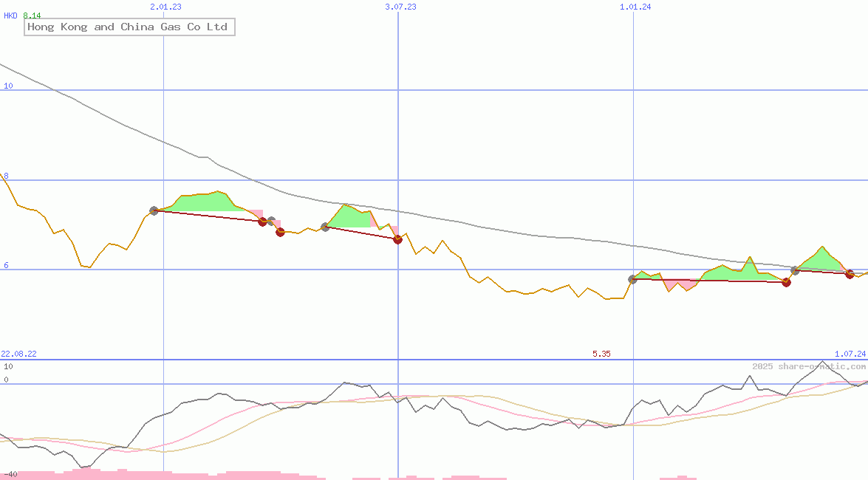Click the 22.08.22 start date
This screenshot has width=868, height=480.
point(18,354)
